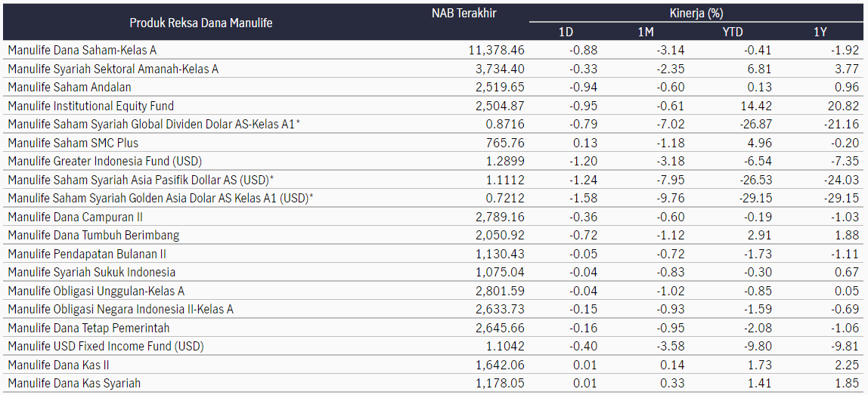Select the 1D performance column header
Viewport: 868px width, 395px height.
(x=566, y=32)
